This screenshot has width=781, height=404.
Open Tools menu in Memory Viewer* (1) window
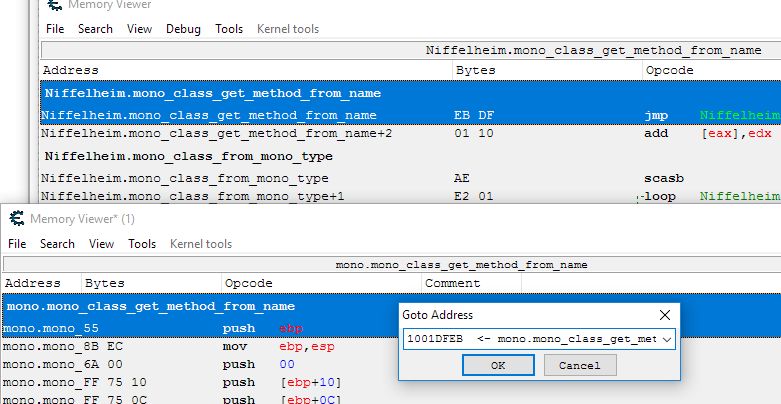(x=142, y=244)
